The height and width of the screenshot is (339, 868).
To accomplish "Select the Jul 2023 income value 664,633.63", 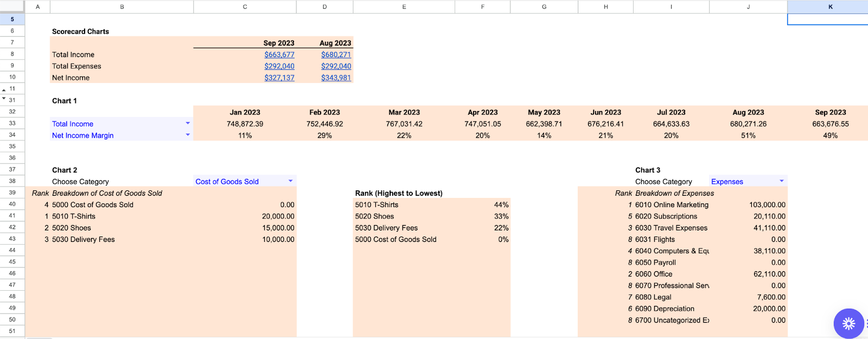I will pyautogui.click(x=671, y=124).
